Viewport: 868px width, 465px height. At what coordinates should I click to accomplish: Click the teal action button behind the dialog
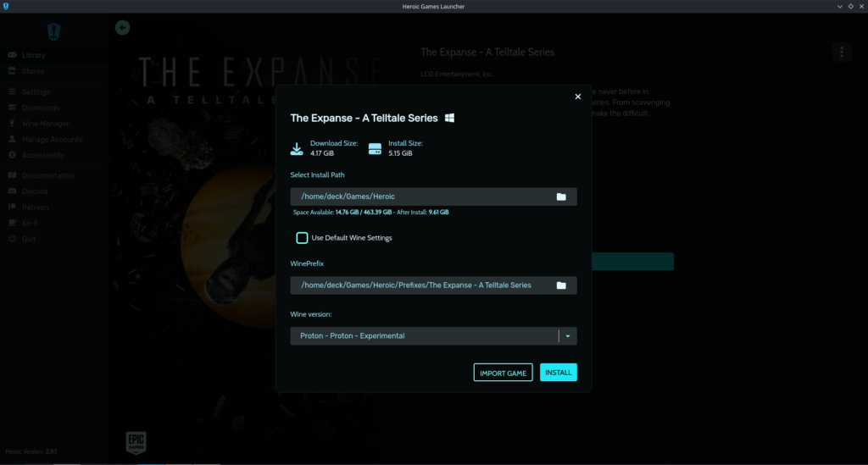tap(632, 262)
